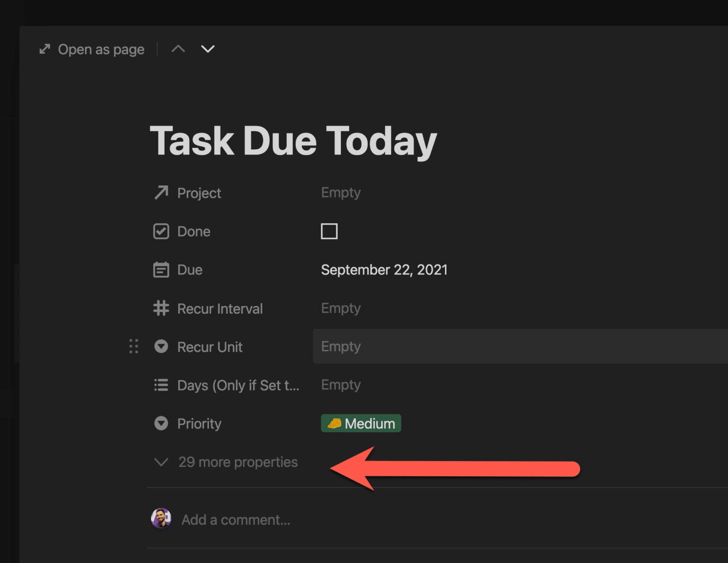The image size is (728, 563).
Task: Click the Due calendar icon
Action: pos(161,270)
